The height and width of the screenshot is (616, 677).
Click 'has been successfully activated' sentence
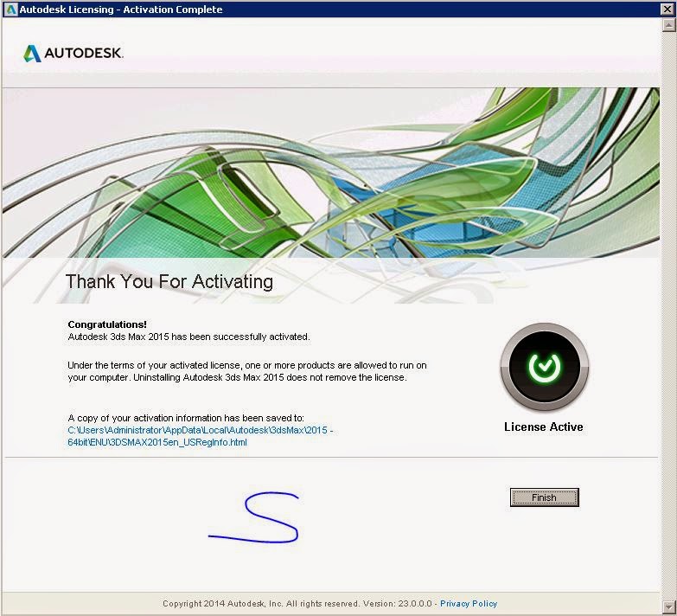188,337
